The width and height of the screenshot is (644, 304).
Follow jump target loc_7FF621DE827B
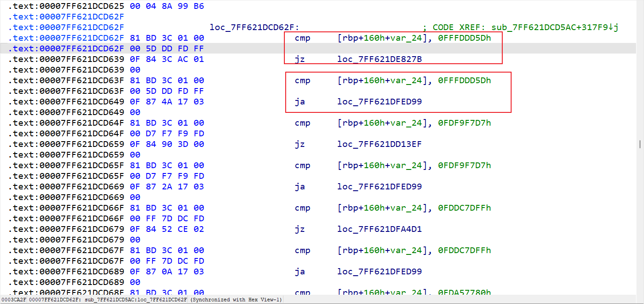point(380,59)
